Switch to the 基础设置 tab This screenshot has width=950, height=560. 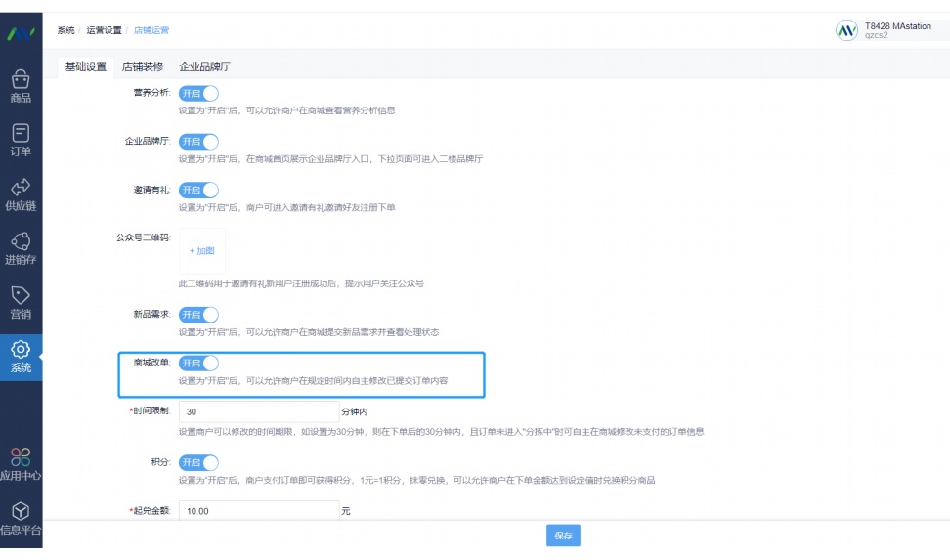pyautogui.click(x=86, y=66)
